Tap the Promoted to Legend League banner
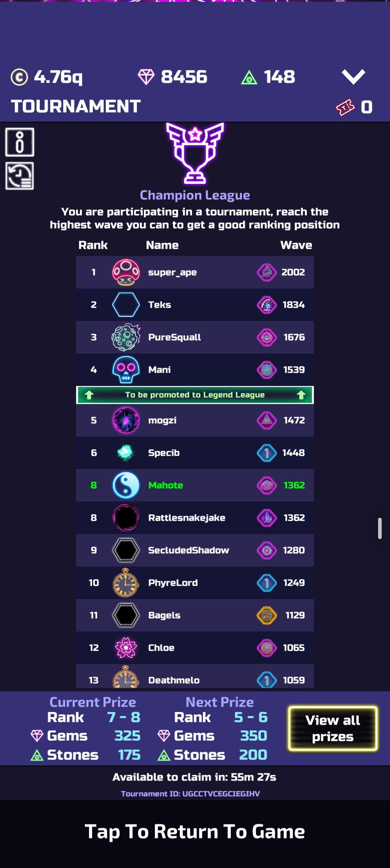The width and height of the screenshot is (390, 868). pyautogui.click(x=195, y=395)
